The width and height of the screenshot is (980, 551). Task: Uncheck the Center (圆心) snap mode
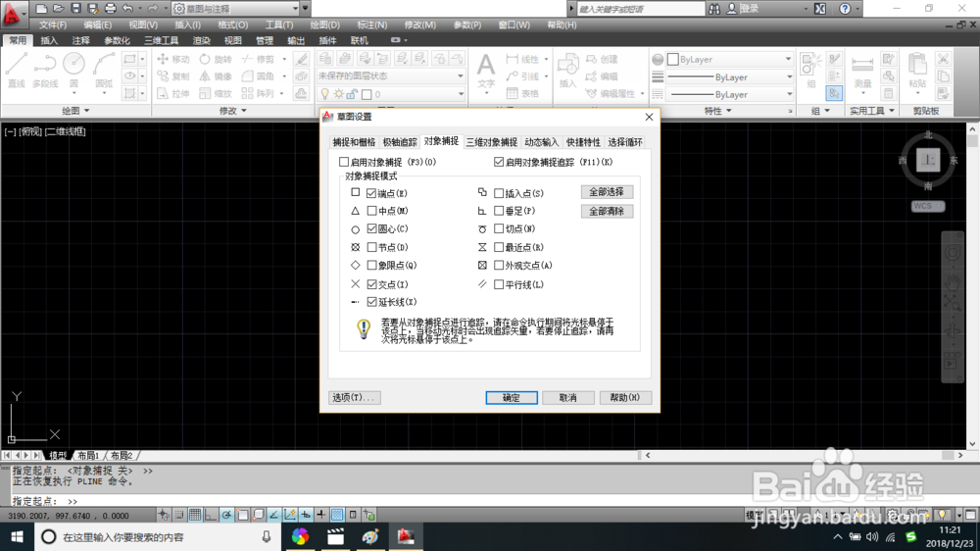point(371,228)
